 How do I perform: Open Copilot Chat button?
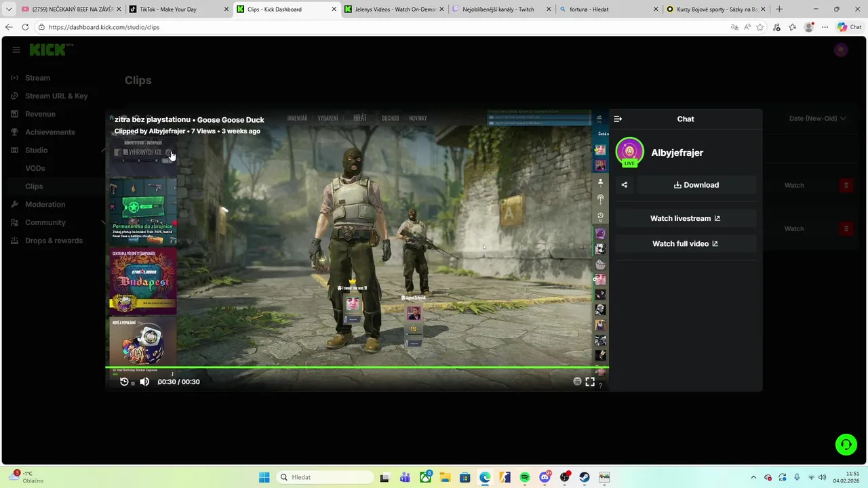click(850, 27)
